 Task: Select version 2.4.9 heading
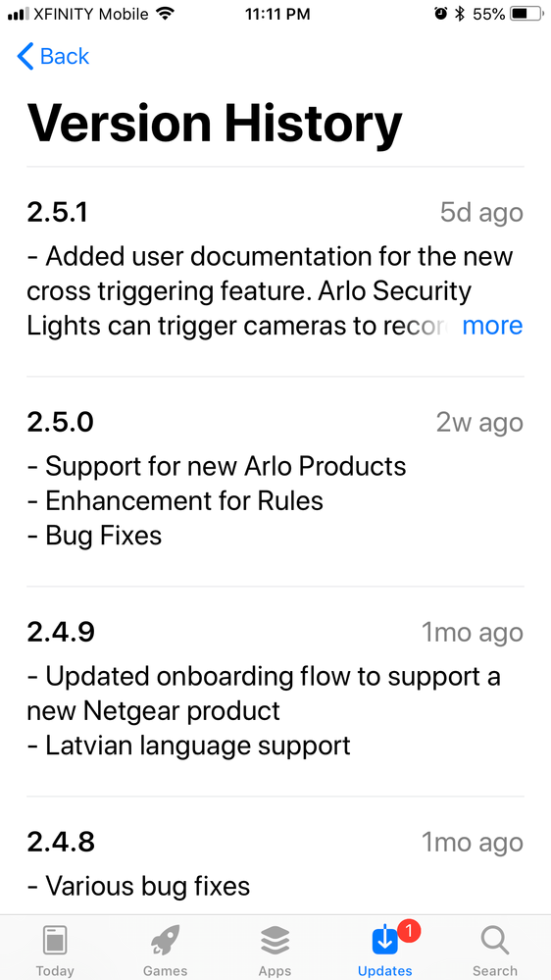pos(61,633)
